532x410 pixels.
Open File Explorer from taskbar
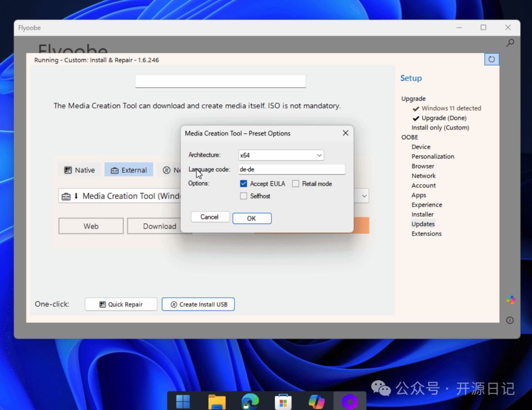pyautogui.click(x=217, y=401)
